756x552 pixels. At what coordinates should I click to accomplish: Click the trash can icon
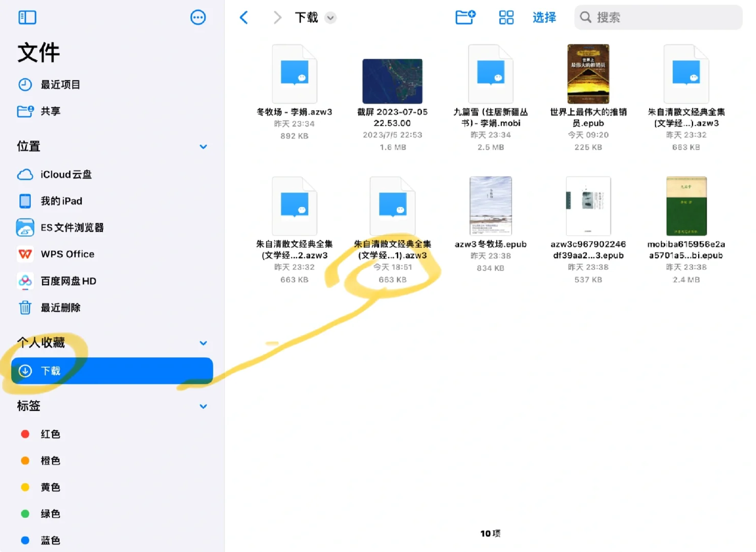25,308
